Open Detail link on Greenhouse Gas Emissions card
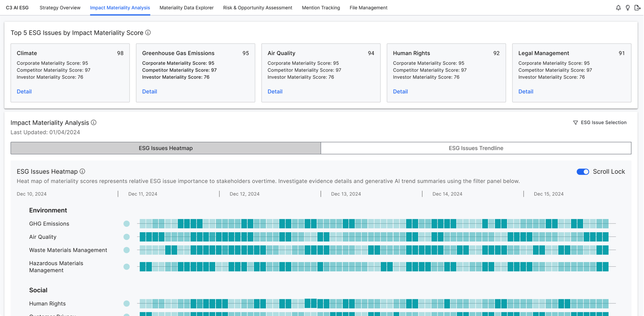 150,91
